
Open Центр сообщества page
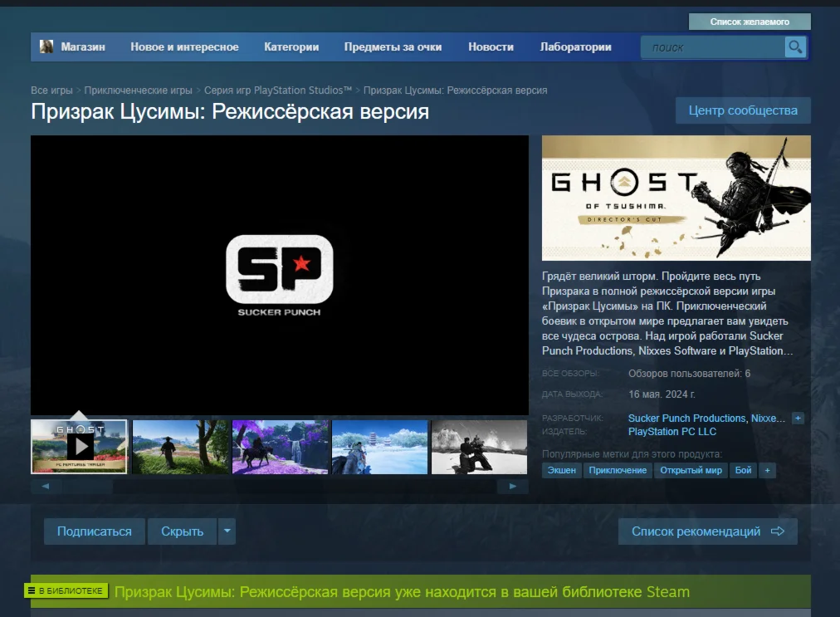click(743, 110)
